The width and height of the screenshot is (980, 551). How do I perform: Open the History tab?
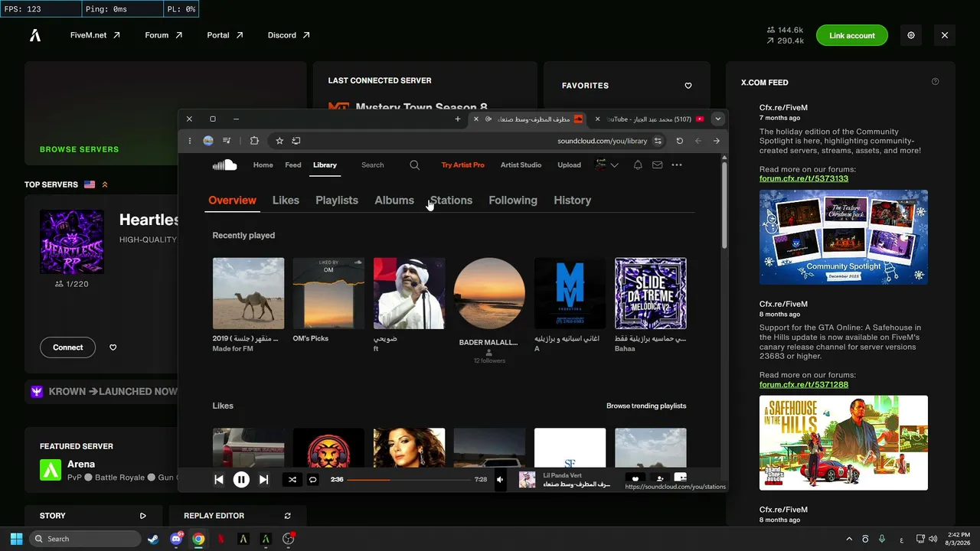[x=573, y=201]
